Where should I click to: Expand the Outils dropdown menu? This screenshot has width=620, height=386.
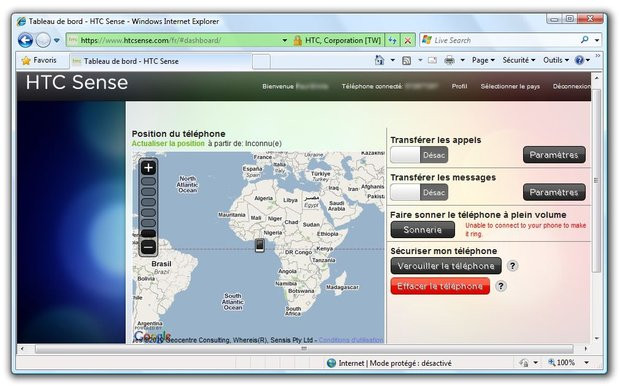pos(556,60)
